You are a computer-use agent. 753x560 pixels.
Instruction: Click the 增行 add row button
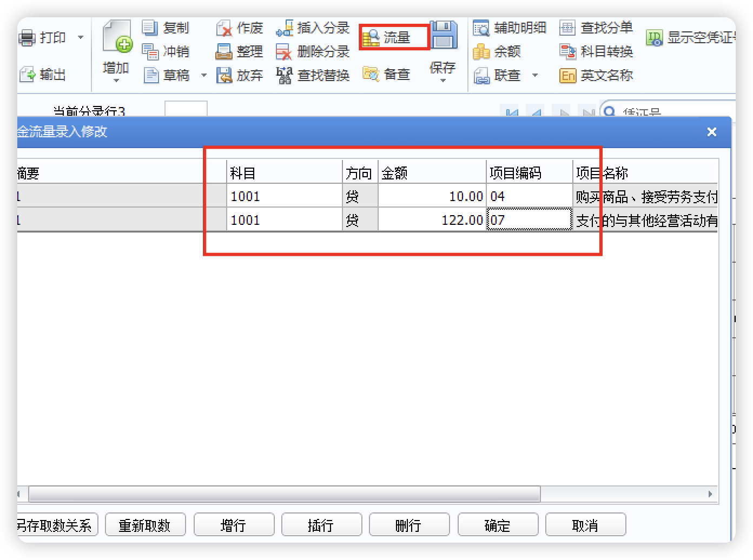[x=234, y=524]
